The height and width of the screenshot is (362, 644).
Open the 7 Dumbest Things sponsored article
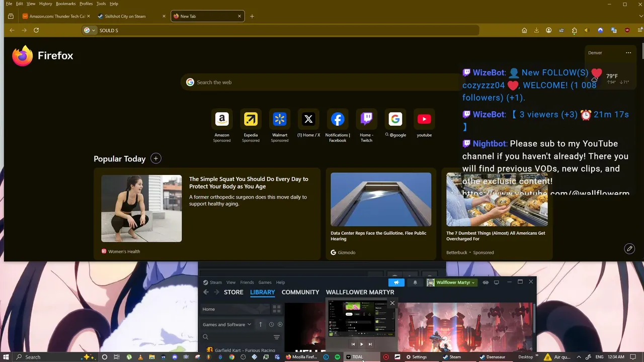pyautogui.click(x=497, y=214)
